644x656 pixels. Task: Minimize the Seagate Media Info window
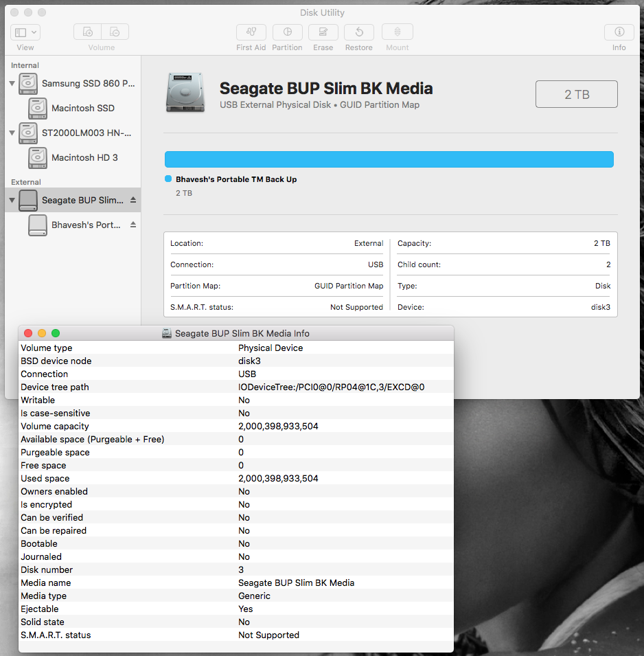tap(42, 333)
